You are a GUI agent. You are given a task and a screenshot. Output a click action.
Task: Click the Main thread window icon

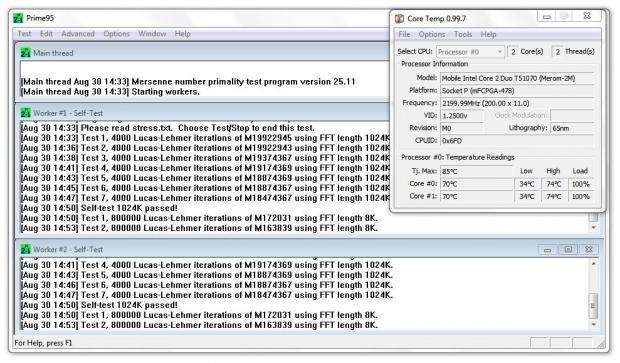pos(26,53)
